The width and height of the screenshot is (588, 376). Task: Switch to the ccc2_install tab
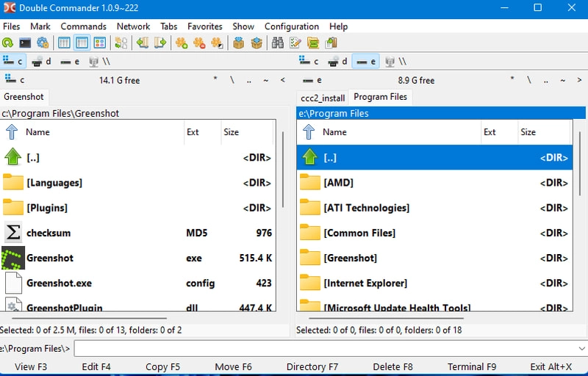(x=322, y=97)
